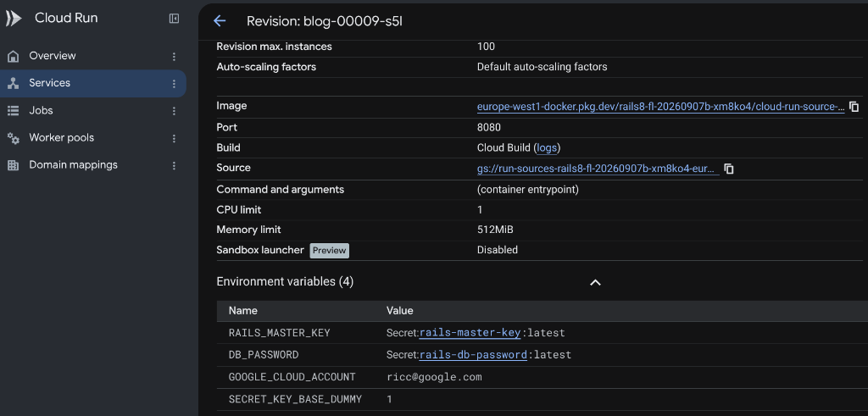This screenshot has height=416, width=868.
Task: Click the RAILS_MASTER_KEY variable name
Action: pyautogui.click(x=280, y=332)
